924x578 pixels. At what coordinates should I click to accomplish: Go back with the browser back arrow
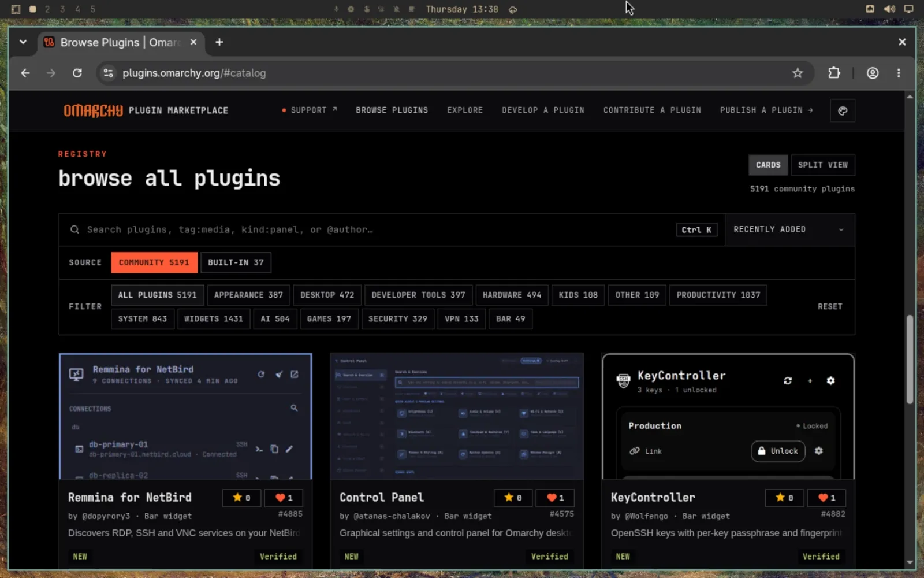(x=25, y=73)
